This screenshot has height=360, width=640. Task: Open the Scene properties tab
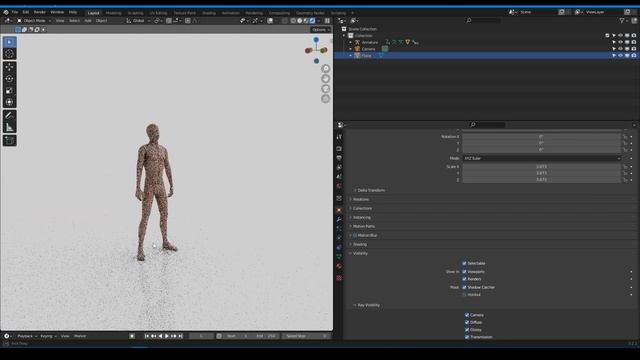(x=339, y=177)
